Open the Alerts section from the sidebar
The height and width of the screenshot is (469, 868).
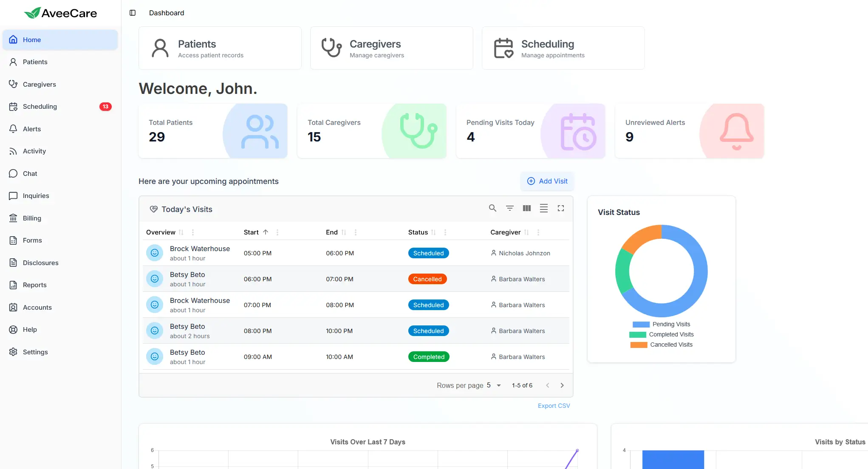32,129
